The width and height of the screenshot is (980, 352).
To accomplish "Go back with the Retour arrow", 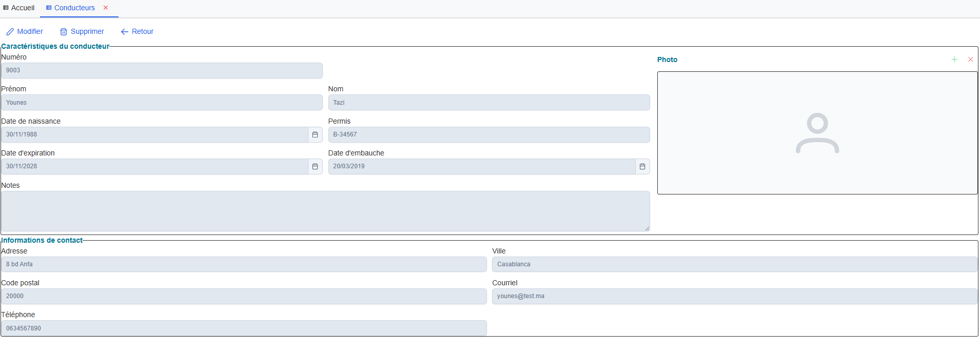I will point(137,32).
